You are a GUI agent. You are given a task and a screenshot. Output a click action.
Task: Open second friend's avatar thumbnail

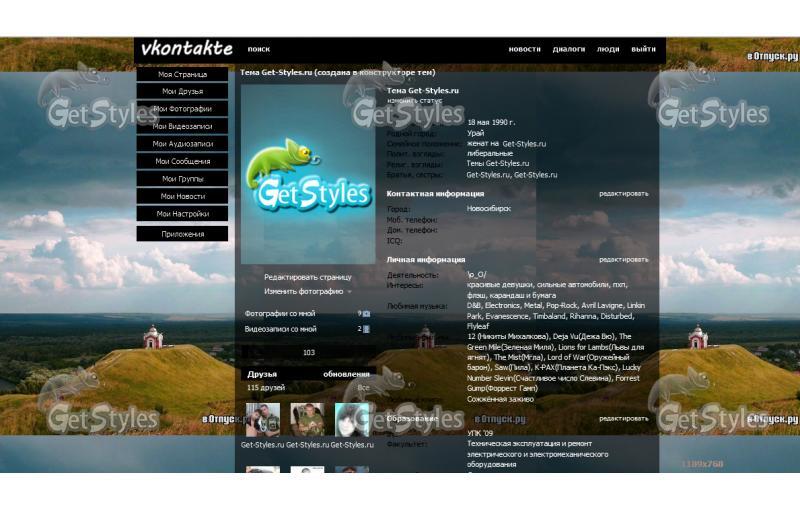[x=307, y=419]
